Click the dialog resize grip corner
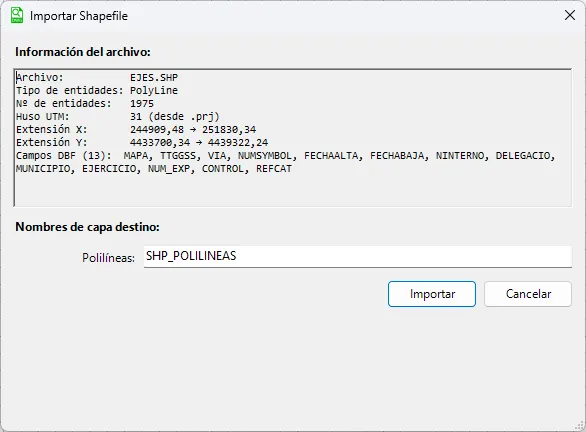The image size is (586, 432). pyautogui.click(x=580, y=426)
